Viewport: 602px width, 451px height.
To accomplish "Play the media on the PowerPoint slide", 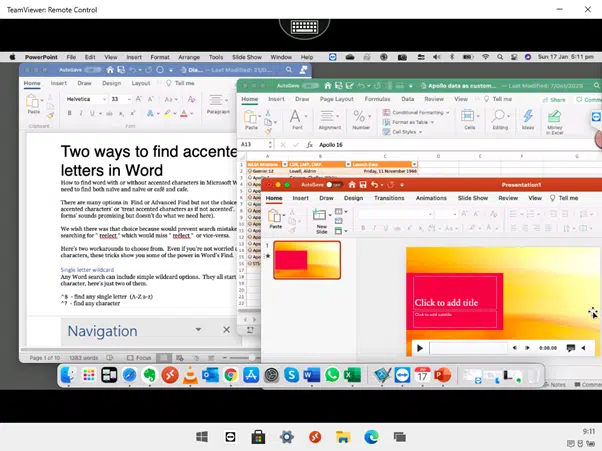I will click(420, 348).
